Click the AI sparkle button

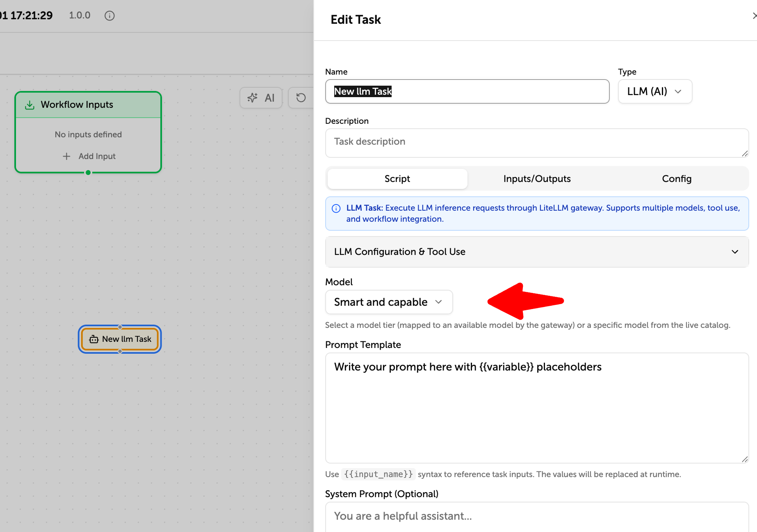coord(261,98)
